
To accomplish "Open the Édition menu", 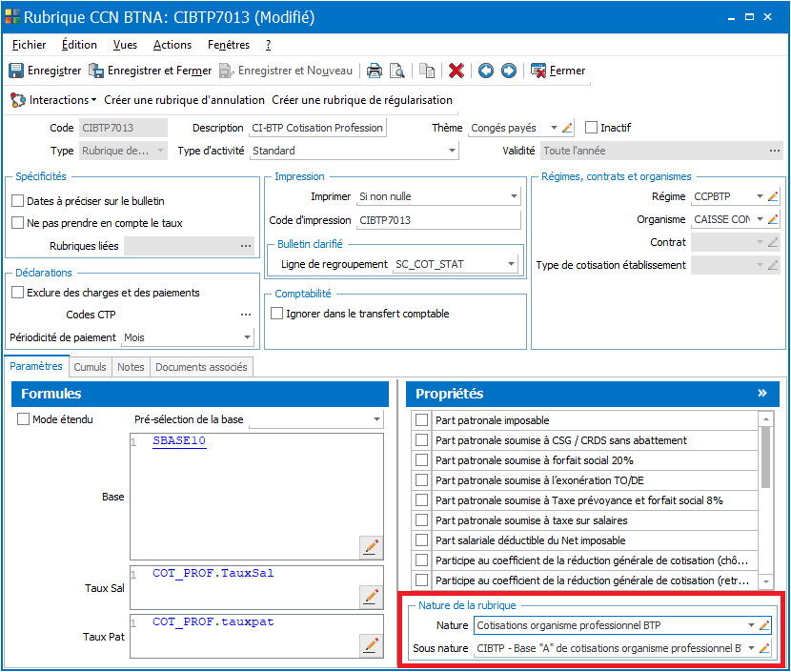I will 79,45.
